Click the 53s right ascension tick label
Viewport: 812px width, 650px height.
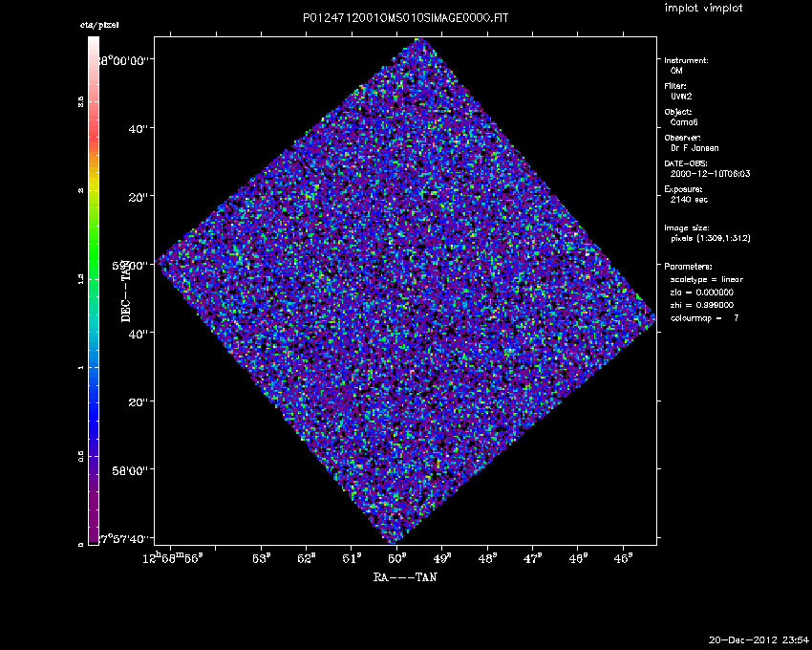[x=261, y=558]
